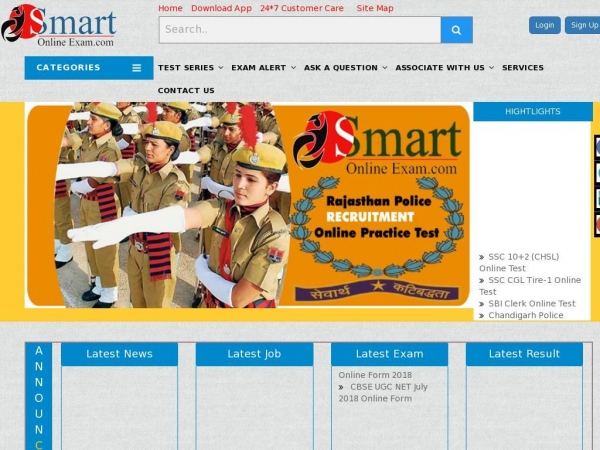600x450 pixels.
Task: Select the Latest Result header
Action: (x=525, y=354)
